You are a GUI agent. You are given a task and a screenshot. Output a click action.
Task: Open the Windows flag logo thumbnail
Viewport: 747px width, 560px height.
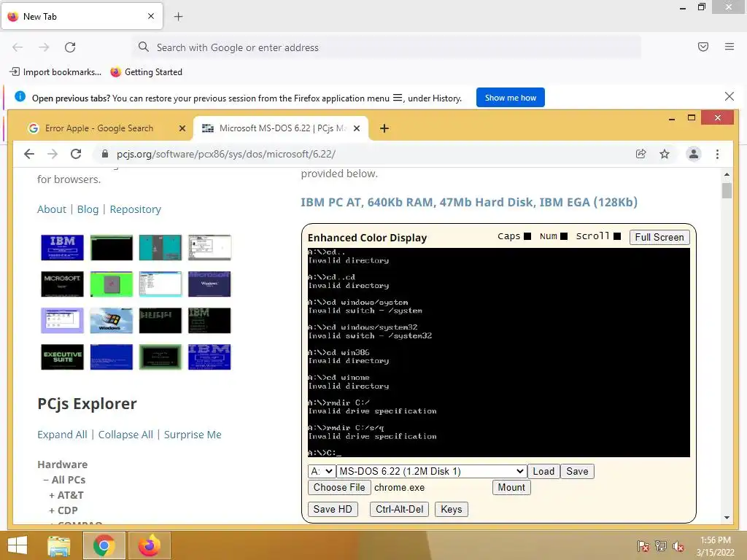coord(111,320)
